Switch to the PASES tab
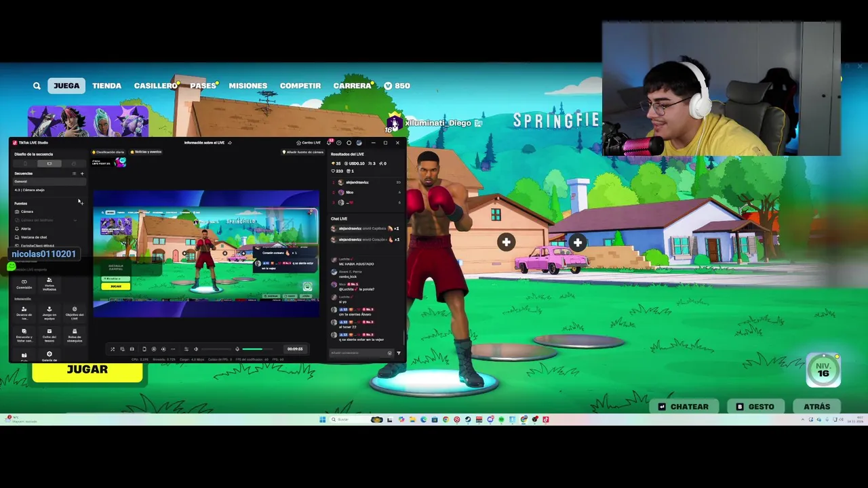 point(203,86)
